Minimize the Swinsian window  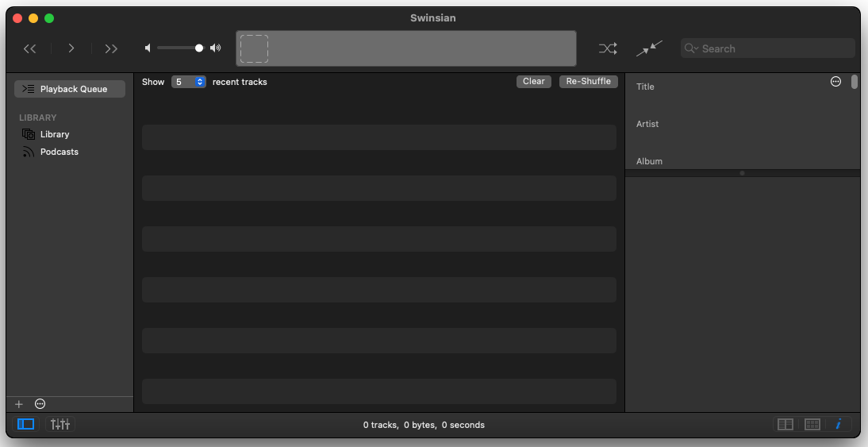pyautogui.click(x=33, y=18)
